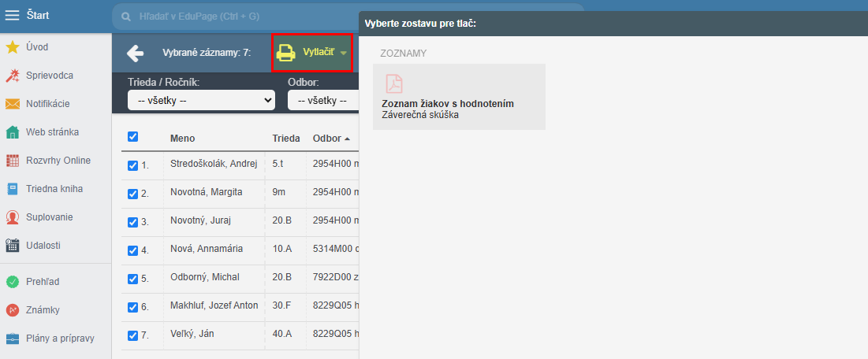Screen dimensions: 868x359
Task: Click the Notifikácie envelope icon
Action: (x=12, y=104)
